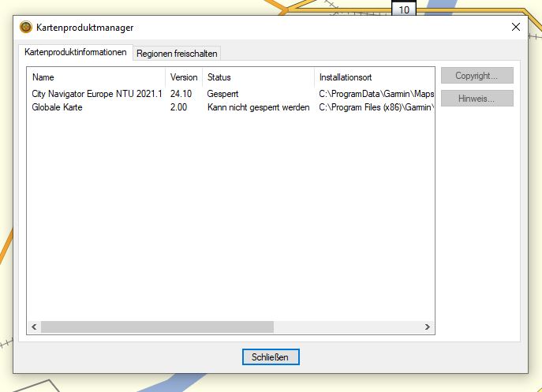Open the Hinweis... button
The width and height of the screenshot is (542, 392).
[477, 99]
